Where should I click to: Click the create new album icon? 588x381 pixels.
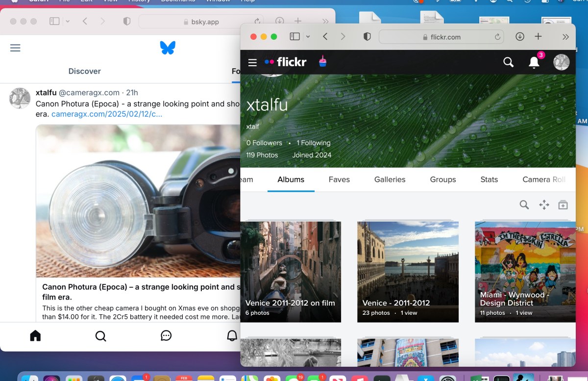563,205
